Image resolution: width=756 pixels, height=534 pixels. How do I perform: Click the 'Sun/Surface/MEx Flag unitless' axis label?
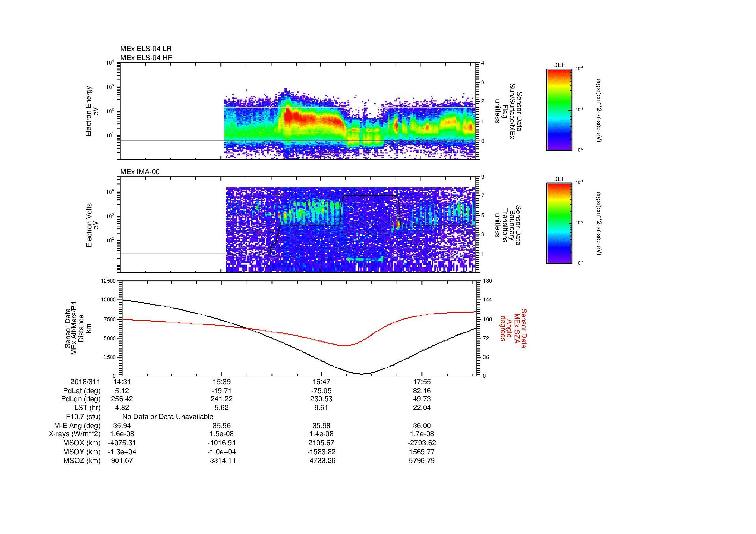[x=508, y=111]
